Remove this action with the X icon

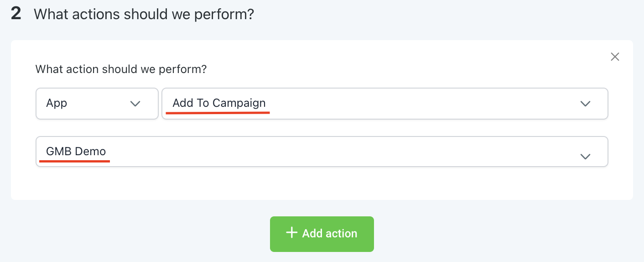click(x=615, y=57)
